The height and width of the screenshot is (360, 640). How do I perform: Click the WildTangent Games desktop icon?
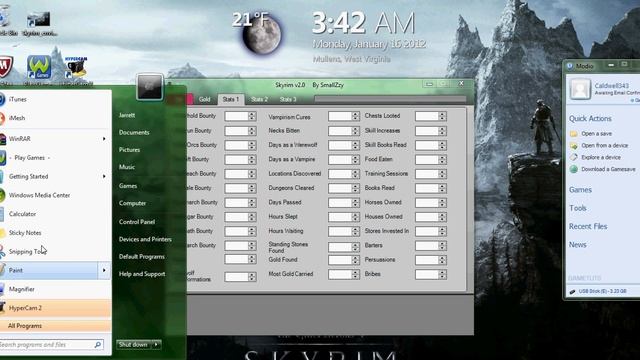(x=39, y=67)
